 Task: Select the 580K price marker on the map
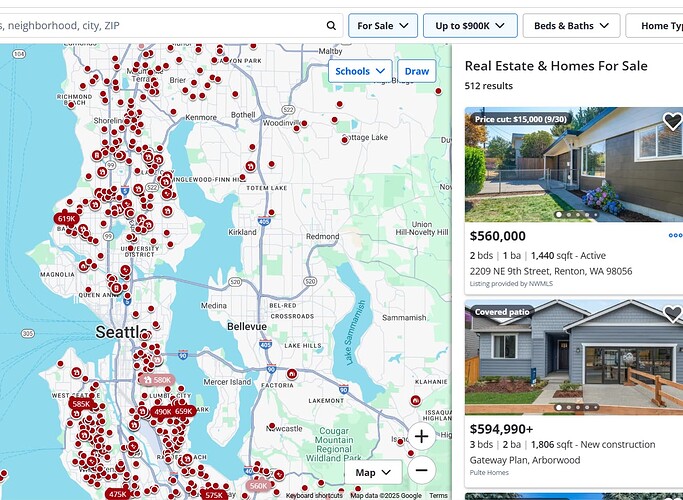[157, 380]
